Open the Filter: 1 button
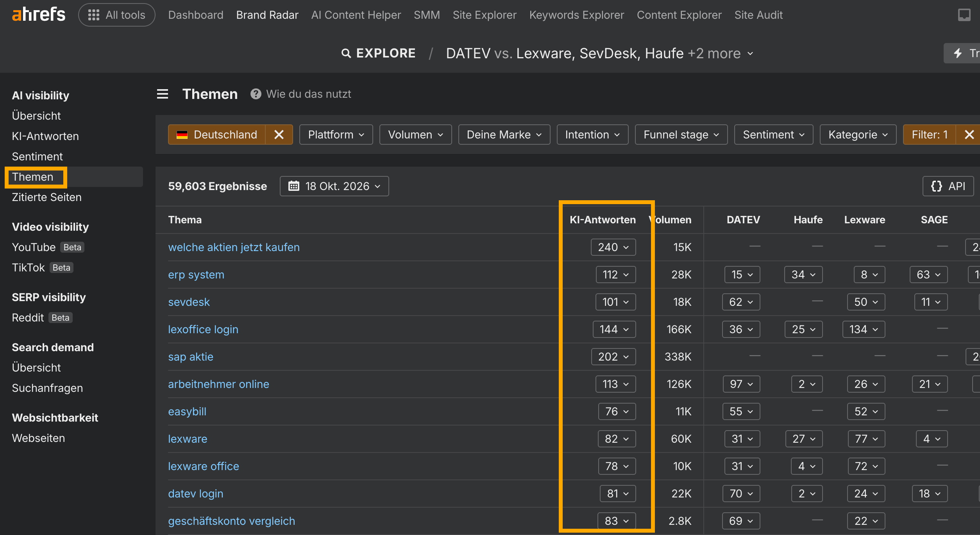The image size is (980, 535). click(930, 135)
